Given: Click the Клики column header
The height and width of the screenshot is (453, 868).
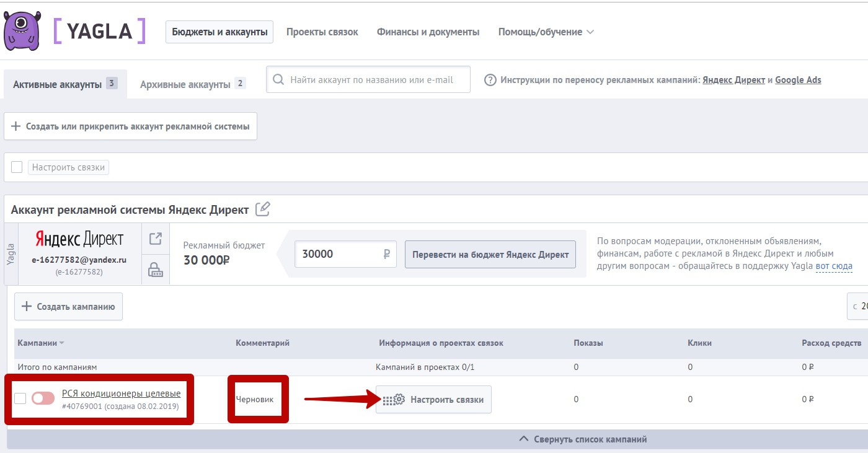Looking at the screenshot, I should 699,343.
